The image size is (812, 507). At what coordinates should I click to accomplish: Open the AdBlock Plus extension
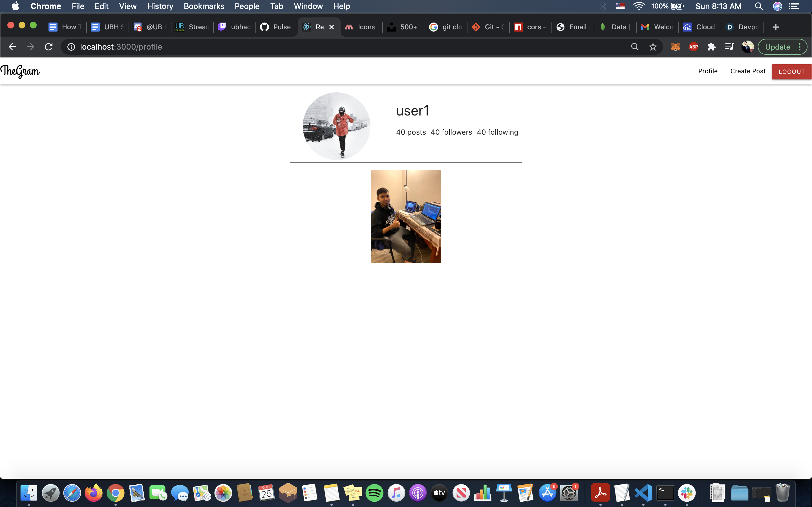(x=693, y=47)
